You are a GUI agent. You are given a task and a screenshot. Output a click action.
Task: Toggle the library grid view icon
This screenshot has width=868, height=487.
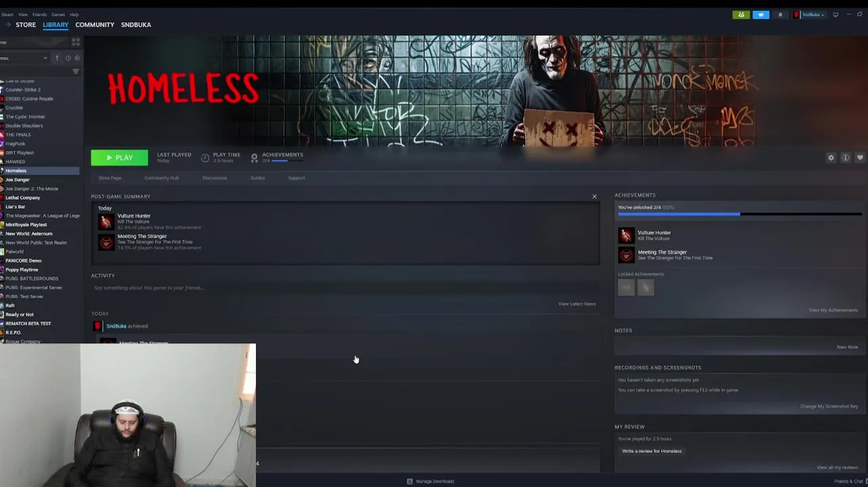(75, 42)
